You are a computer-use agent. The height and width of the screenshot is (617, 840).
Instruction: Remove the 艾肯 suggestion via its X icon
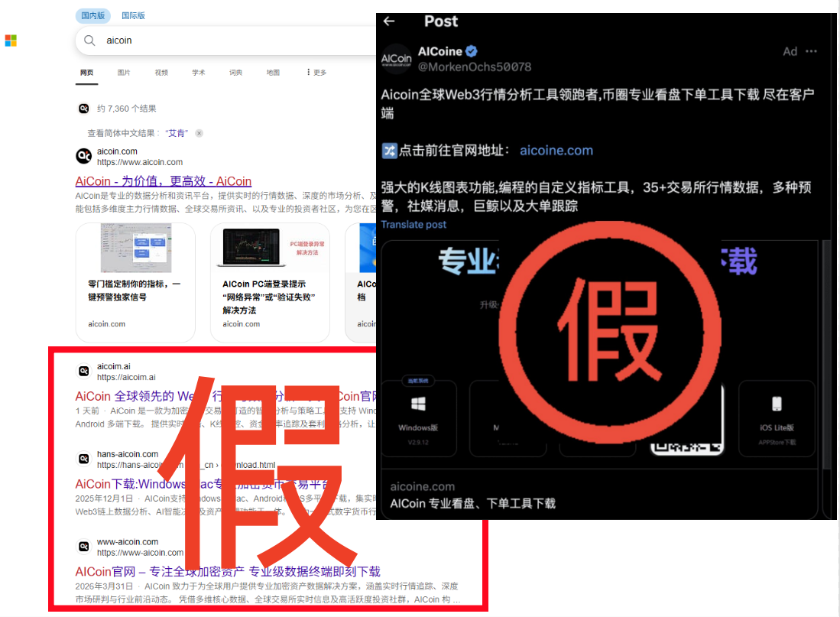(x=199, y=133)
